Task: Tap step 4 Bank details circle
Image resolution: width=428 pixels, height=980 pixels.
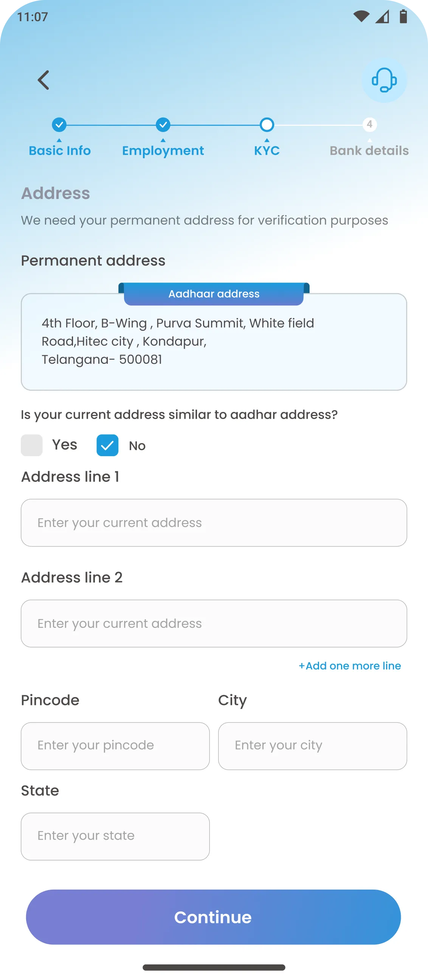Action: click(x=369, y=125)
